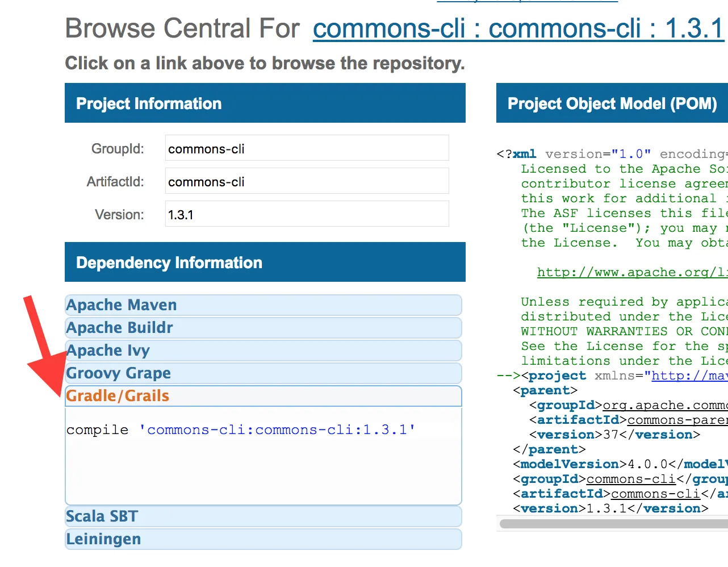
Task: Click the Project Object Model (POM) header
Action: [612, 103]
